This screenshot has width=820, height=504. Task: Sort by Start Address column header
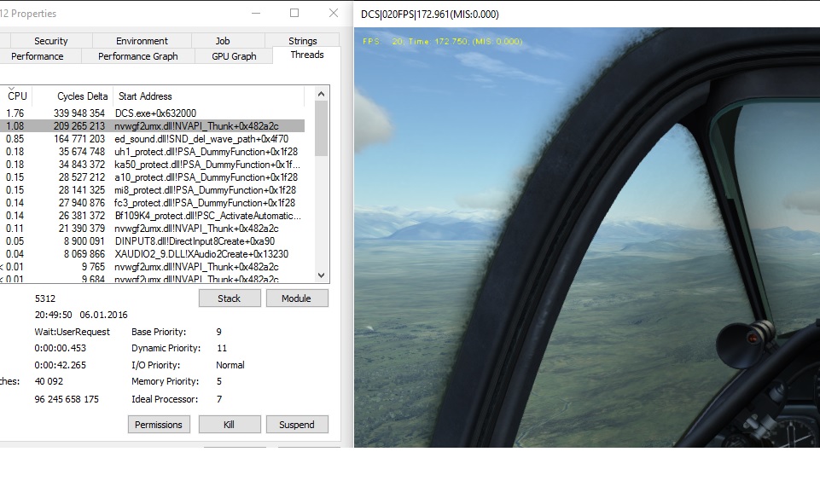coord(208,96)
